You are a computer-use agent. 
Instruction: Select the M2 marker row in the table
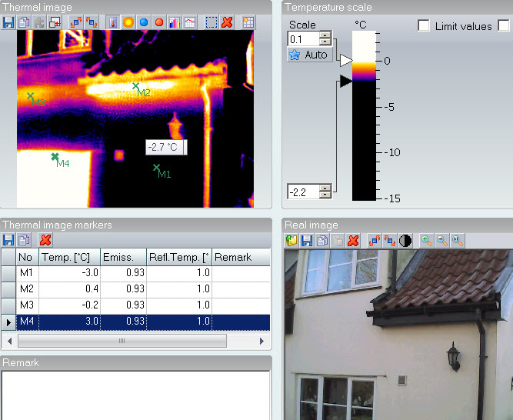[115, 288]
